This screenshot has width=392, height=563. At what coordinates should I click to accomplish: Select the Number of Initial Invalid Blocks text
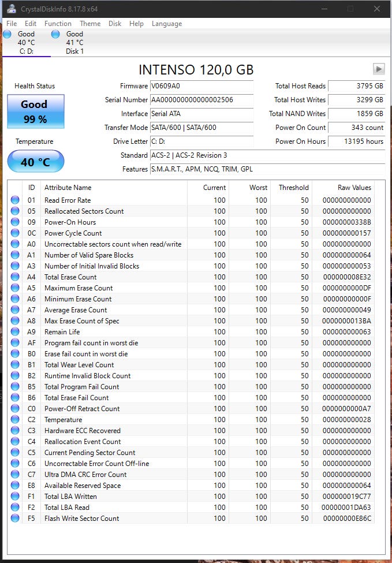coord(92,266)
